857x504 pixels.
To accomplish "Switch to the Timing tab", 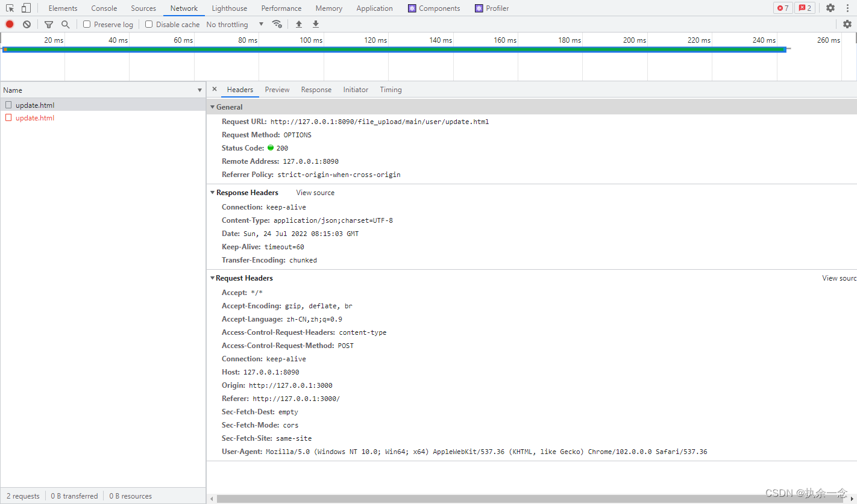I will pos(391,89).
